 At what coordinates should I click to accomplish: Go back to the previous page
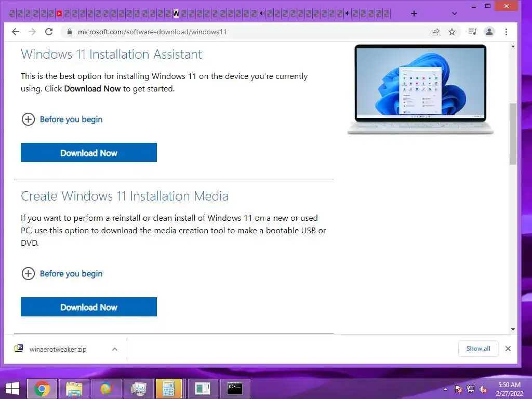pos(16,32)
